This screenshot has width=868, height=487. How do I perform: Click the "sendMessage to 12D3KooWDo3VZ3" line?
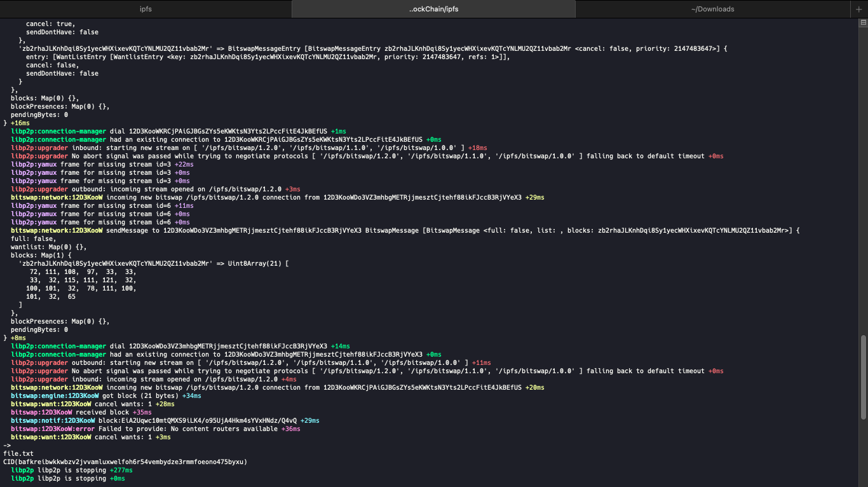coord(405,230)
